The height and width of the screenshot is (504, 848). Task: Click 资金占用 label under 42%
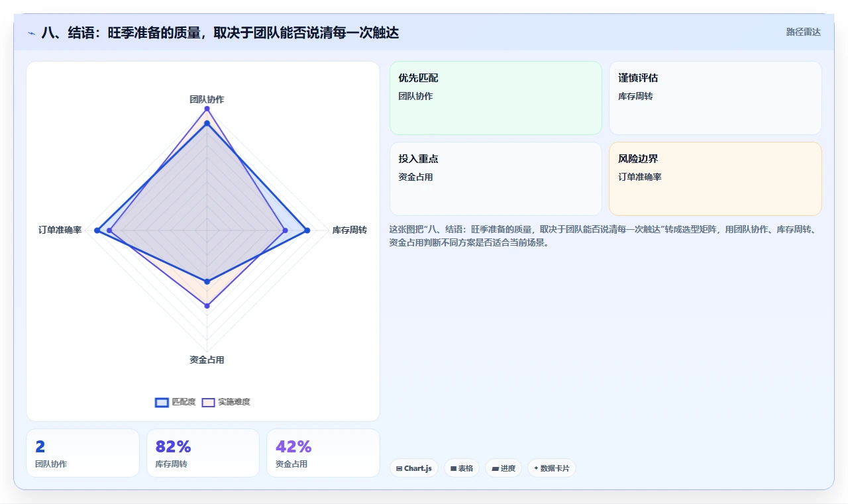click(291, 464)
